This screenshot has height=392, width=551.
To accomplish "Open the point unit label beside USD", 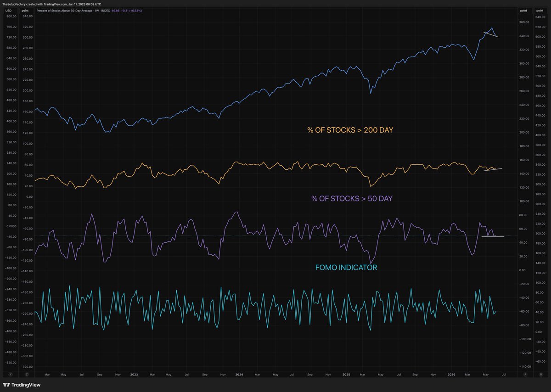I will pos(26,10).
